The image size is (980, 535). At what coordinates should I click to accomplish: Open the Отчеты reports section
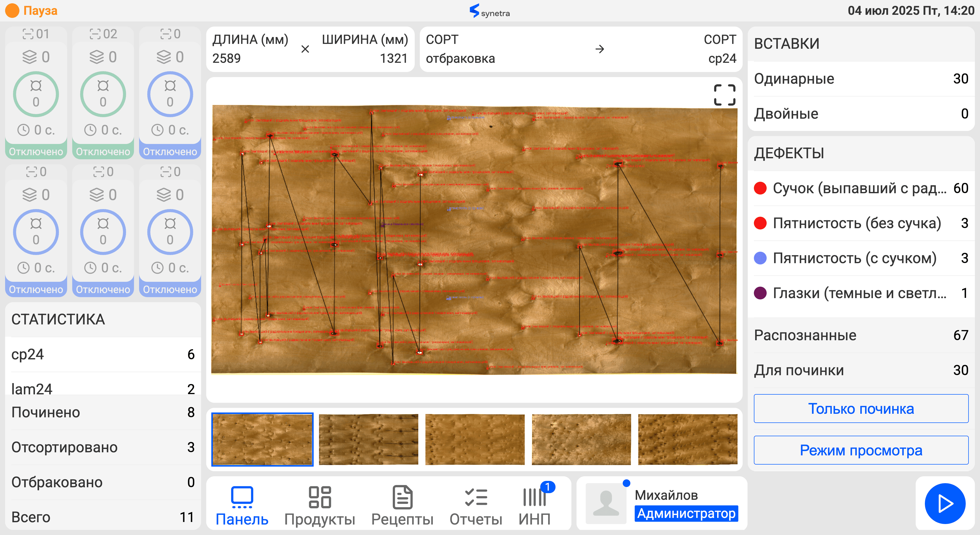pyautogui.click(x=475, y=505)
